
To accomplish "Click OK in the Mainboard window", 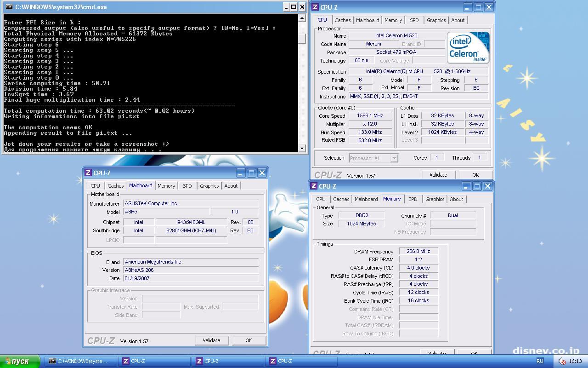I will coord(249,340).
